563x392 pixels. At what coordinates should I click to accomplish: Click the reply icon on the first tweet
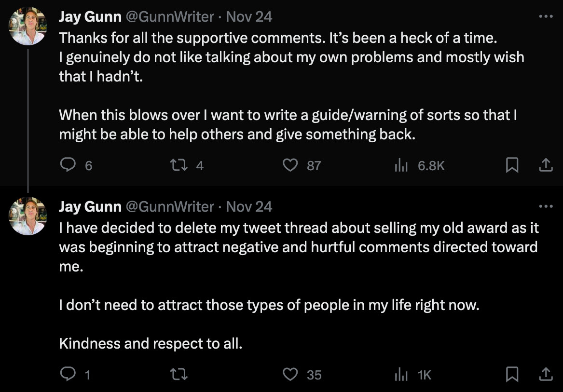click(x=68, y=165)
